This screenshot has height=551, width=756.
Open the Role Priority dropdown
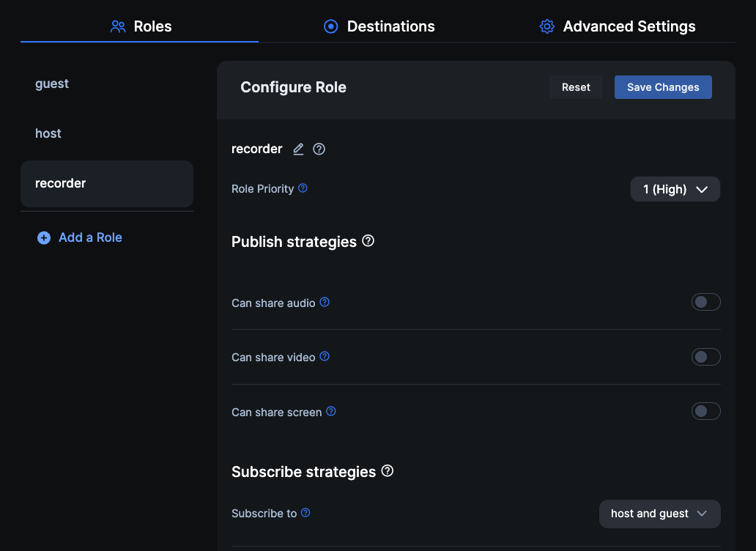675,189
